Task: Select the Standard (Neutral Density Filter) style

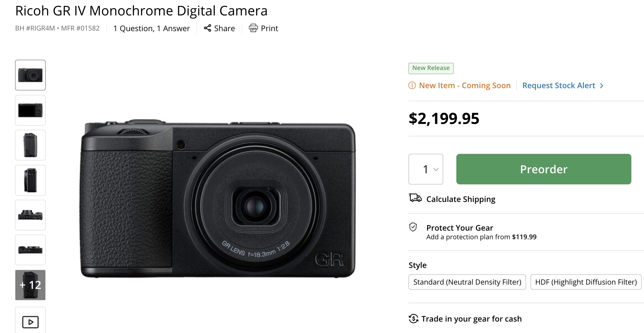Action: tap(467, 282)
